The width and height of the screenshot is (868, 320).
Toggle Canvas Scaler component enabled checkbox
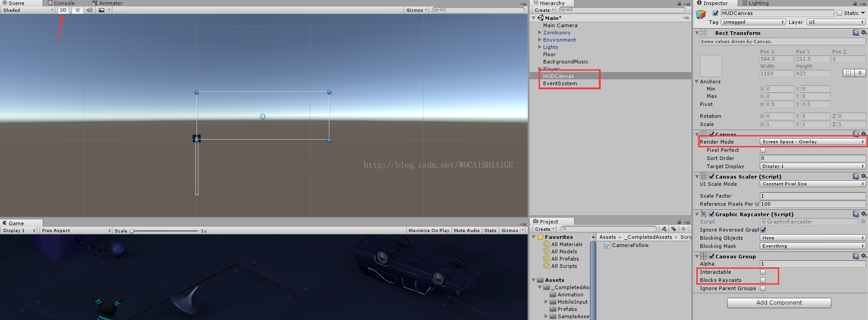[x=712, y=176]
